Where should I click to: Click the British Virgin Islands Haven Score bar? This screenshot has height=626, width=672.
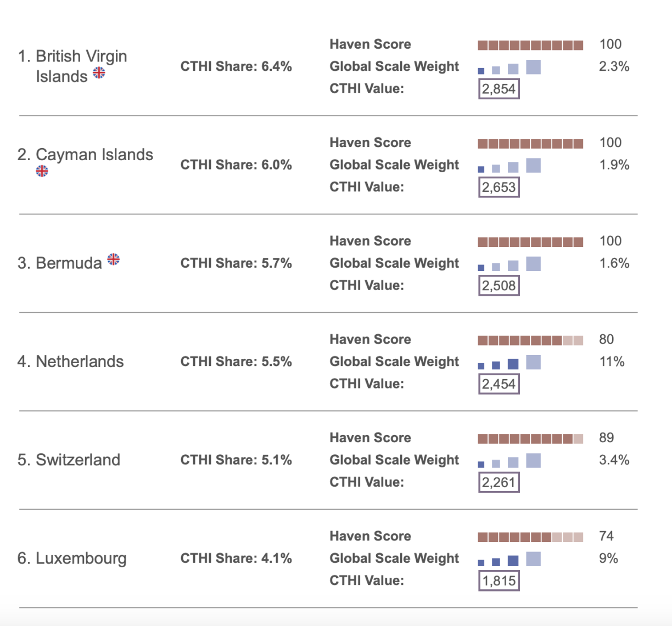[530, 45]
